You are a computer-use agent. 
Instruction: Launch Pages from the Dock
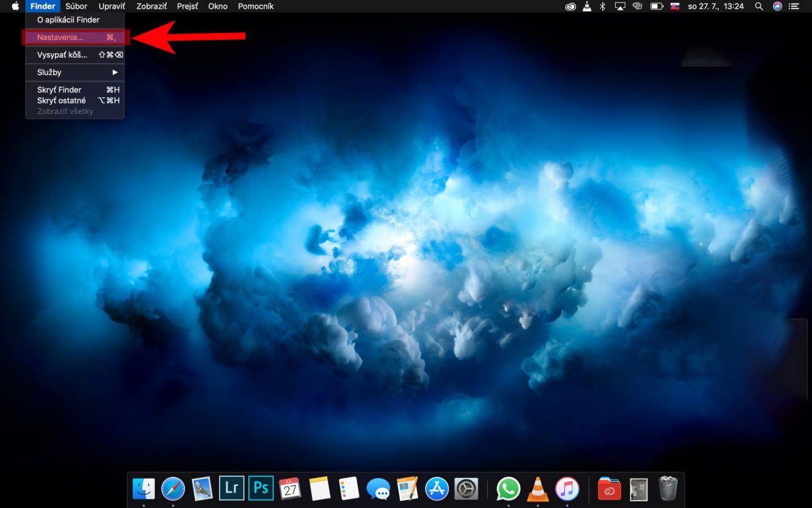[x=407, y=488]
